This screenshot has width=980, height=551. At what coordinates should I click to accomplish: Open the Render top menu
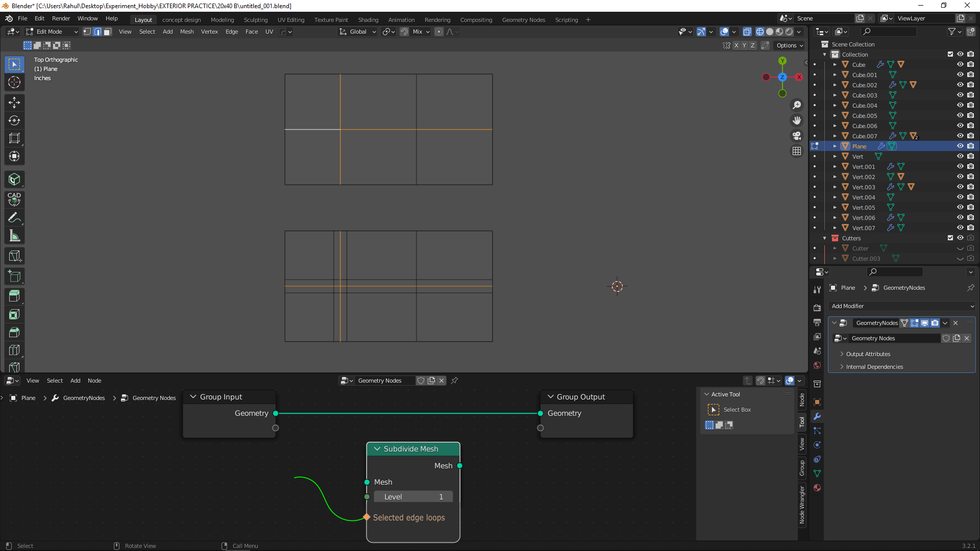(61, 18)
